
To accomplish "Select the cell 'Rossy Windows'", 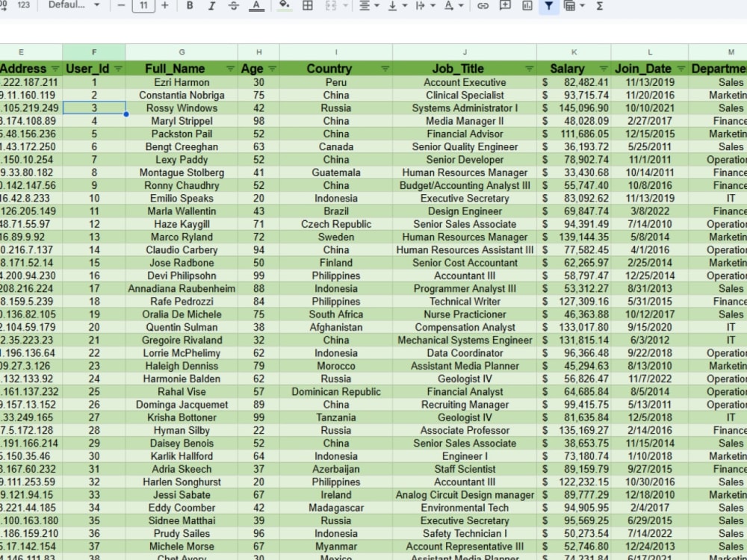I will (x=182, y=108).
